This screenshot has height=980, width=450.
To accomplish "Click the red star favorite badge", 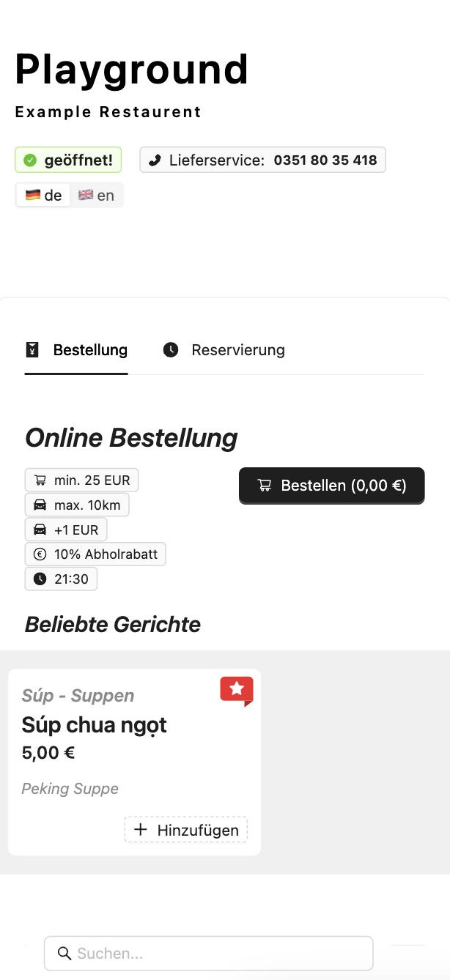I will coord(237,690).
